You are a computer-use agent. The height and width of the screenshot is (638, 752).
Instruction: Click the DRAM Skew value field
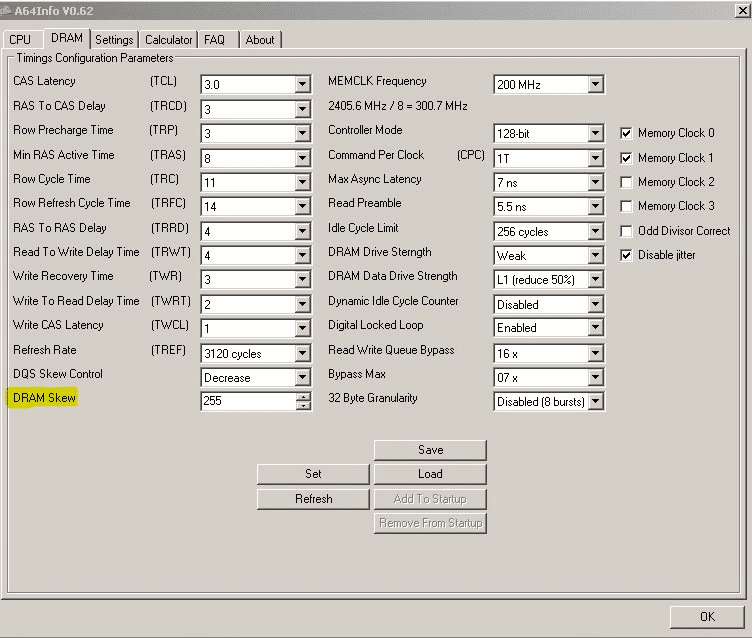pyautogui.click(x=248, y=401)
